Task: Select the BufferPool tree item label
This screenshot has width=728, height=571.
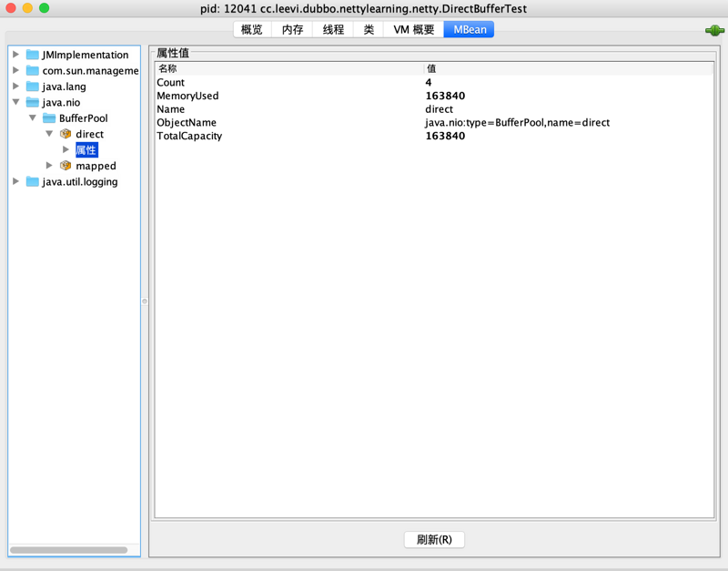Action: 84,118
